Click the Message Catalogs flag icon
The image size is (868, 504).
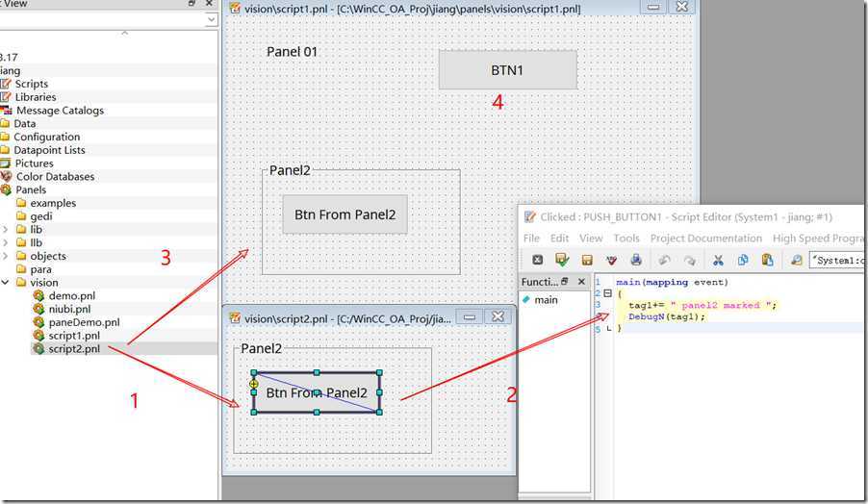[6, 110]
